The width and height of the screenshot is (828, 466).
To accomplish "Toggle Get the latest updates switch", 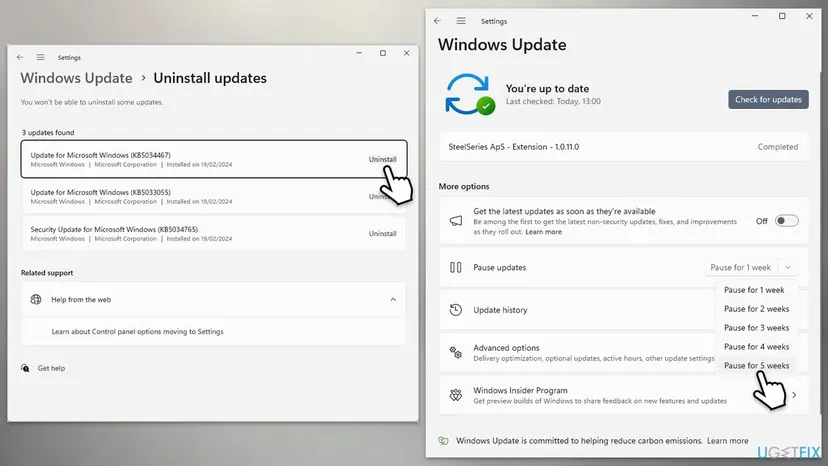I will 786,221.
